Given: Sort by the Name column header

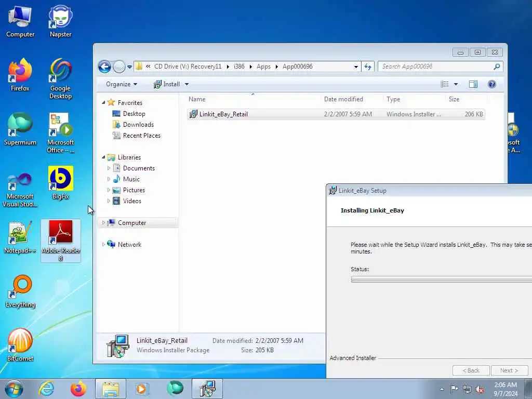Looking at the screenshot, I should (x=253, y=99).
